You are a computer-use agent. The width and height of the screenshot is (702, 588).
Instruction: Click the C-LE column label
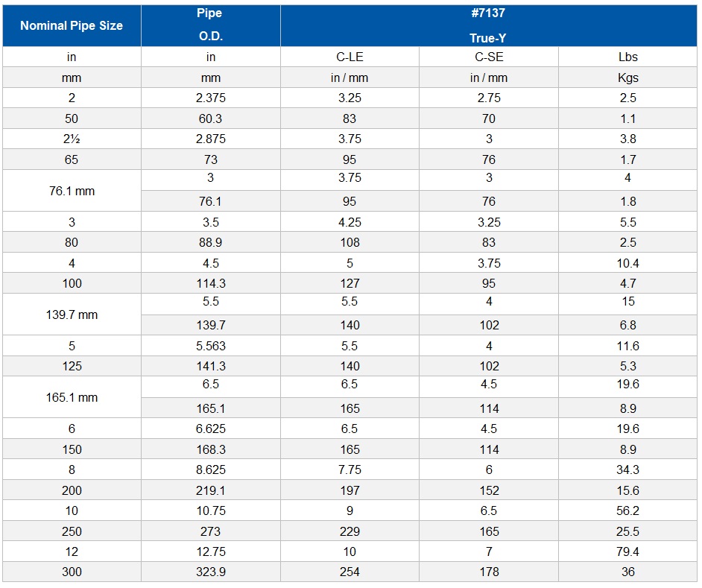(x=350, y=57)
